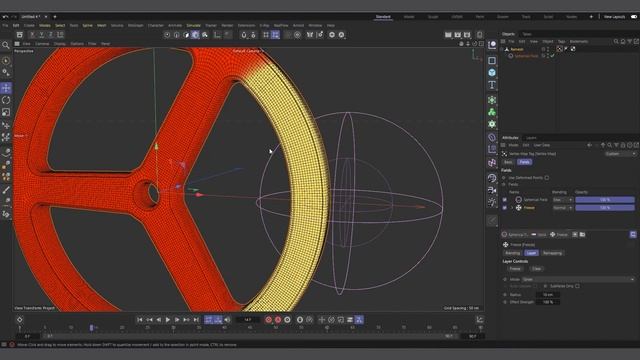Select the Scale tool in left toolbar

[6, 112]
